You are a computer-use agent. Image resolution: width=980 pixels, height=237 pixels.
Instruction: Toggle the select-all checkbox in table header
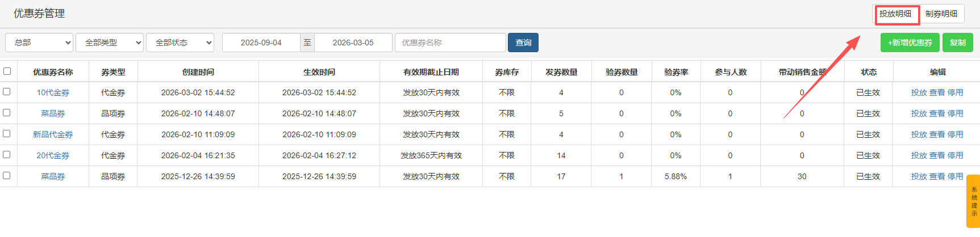(x=7, y=71)
